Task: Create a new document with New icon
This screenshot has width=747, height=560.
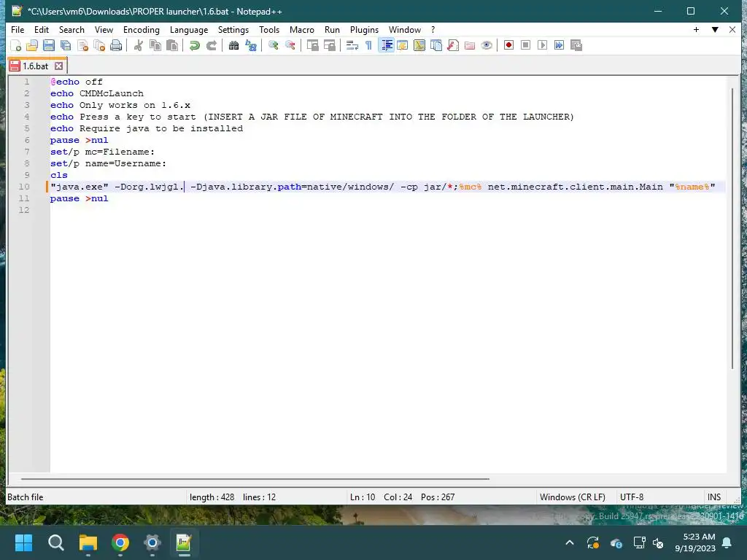Action: click(x=16, y=45)
